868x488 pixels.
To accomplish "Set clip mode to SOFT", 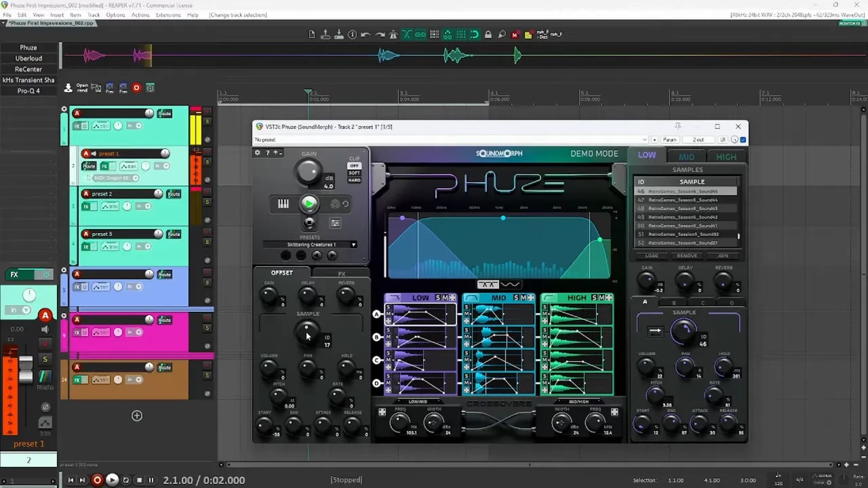I will tap(354, 173).
